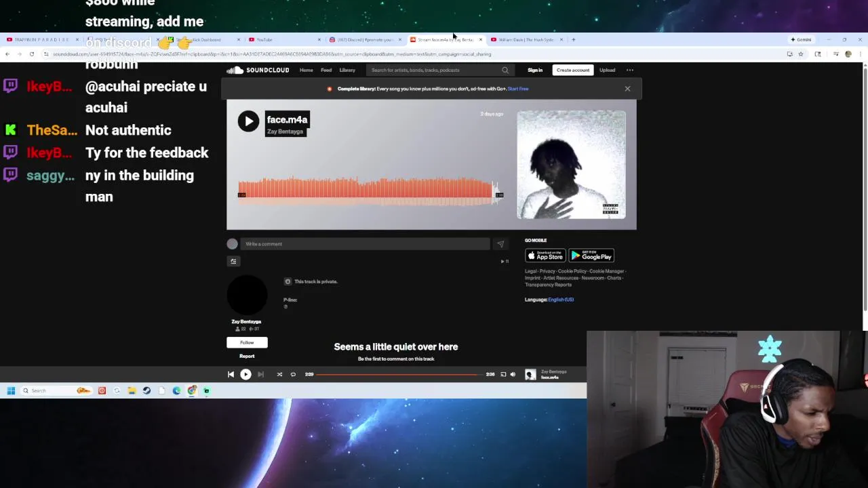Open the Upload page

click(607, 70)
